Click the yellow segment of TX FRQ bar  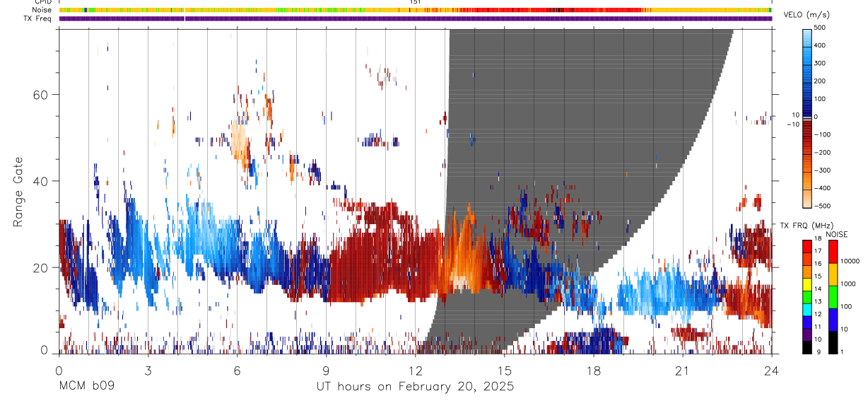tap(807, 285)
